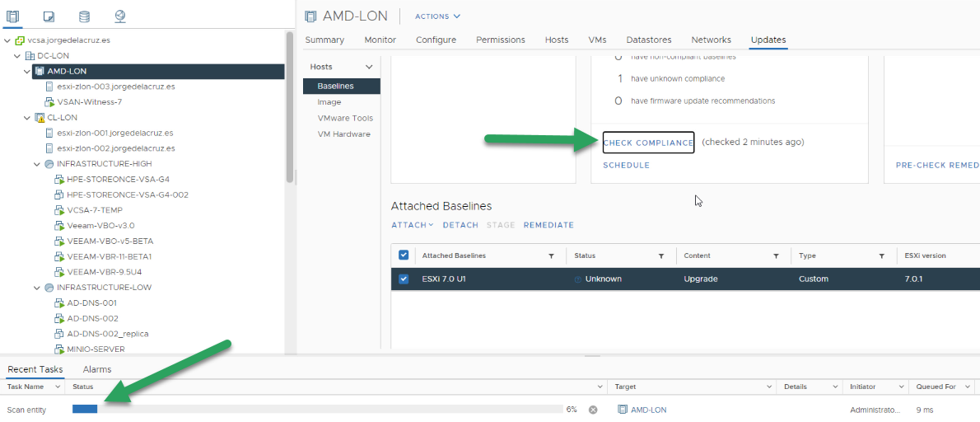This screenshot has width=980, height=422.
Task: Select Image in Hosts side menu
Action: (x=329, y=102)
